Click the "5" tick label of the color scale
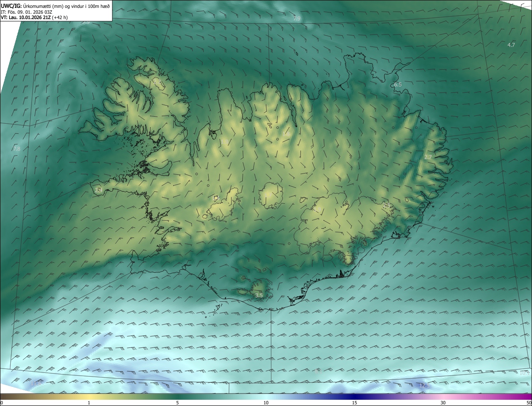The height and width of the screenshot is (406, 532). 177,403
